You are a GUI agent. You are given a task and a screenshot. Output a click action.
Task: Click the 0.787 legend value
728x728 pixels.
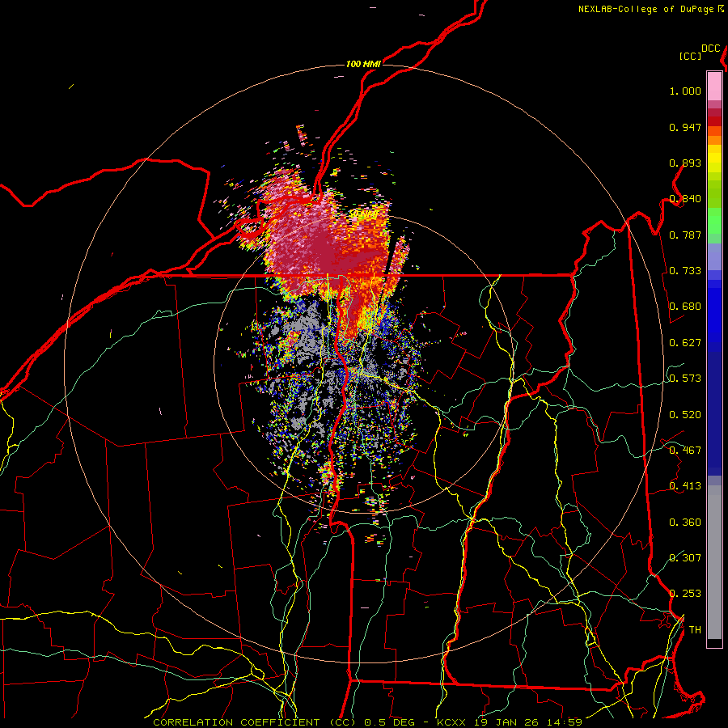[685, 235]
